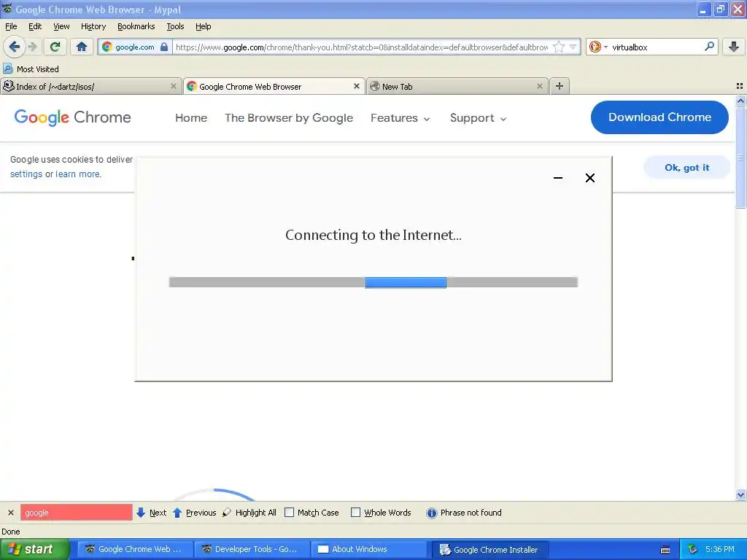
Task: Click the Phrase not found info icon
Action: click(x=432, y=513)
